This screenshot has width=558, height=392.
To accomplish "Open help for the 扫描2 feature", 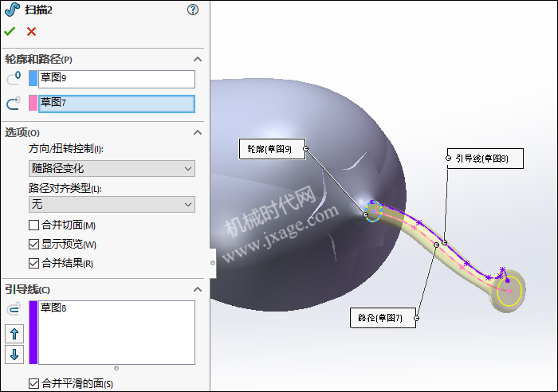I will (x=193, y=10).
